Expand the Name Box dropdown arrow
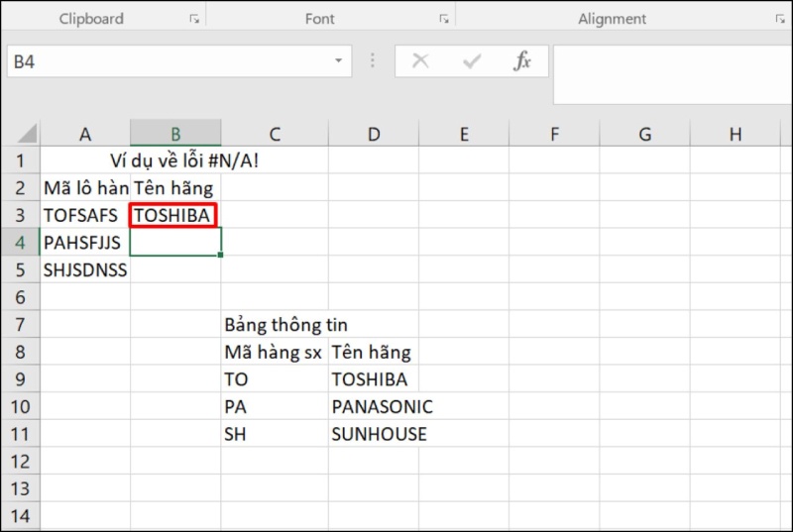Screen dimensions: 793x532 coord(339,61)
